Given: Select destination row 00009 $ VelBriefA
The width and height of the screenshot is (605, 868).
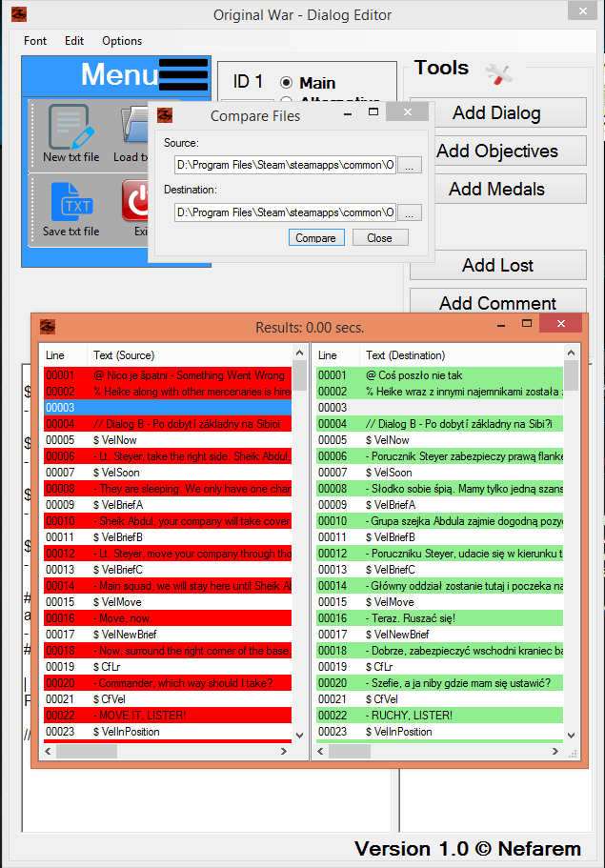Looking at the screenshot, I should (x=439, y=505).
